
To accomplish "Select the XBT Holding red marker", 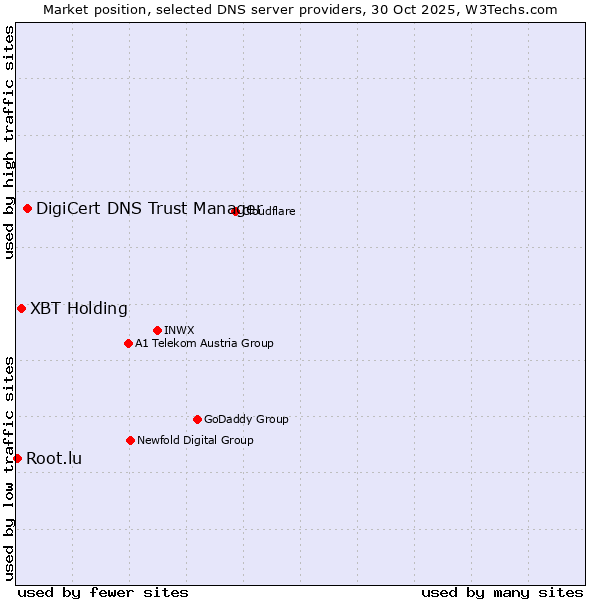I will point(22,308).
